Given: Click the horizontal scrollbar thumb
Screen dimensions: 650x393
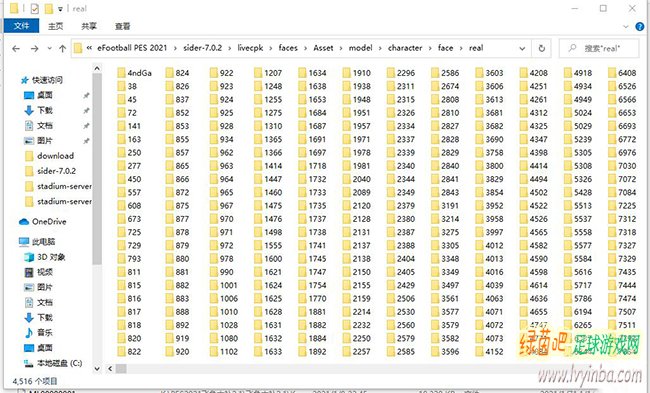Looking at the screenshot, I should [121, 368].
